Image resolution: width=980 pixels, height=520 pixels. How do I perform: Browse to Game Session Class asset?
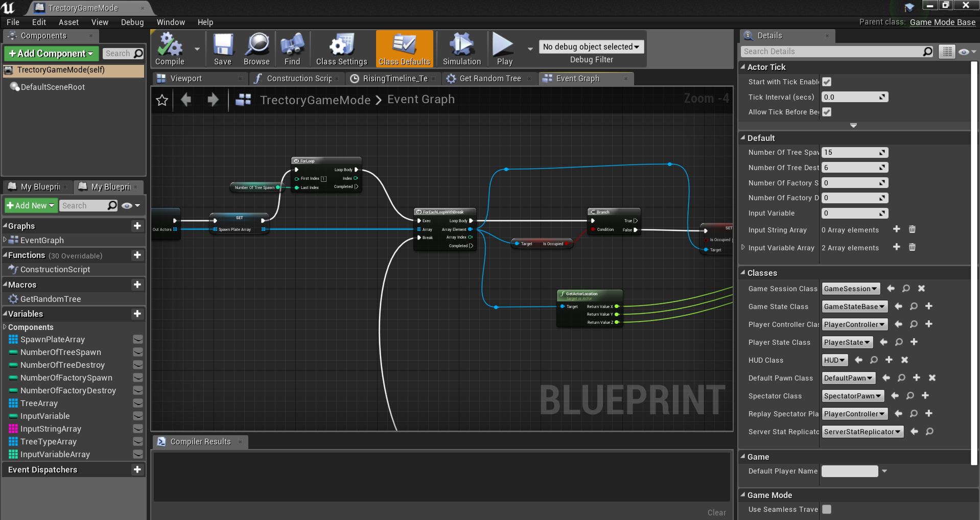tap(906, 289)
